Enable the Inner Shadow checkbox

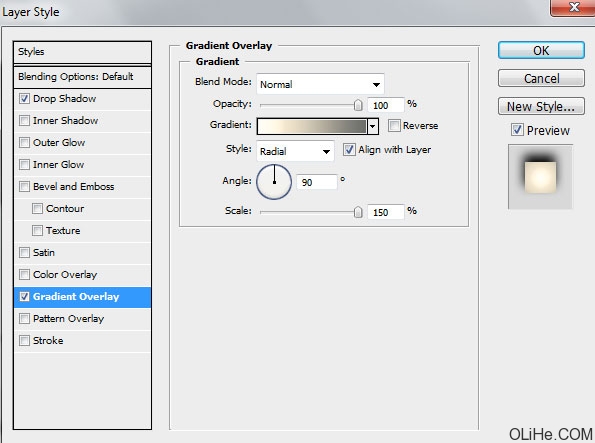[x=24, y=121]
